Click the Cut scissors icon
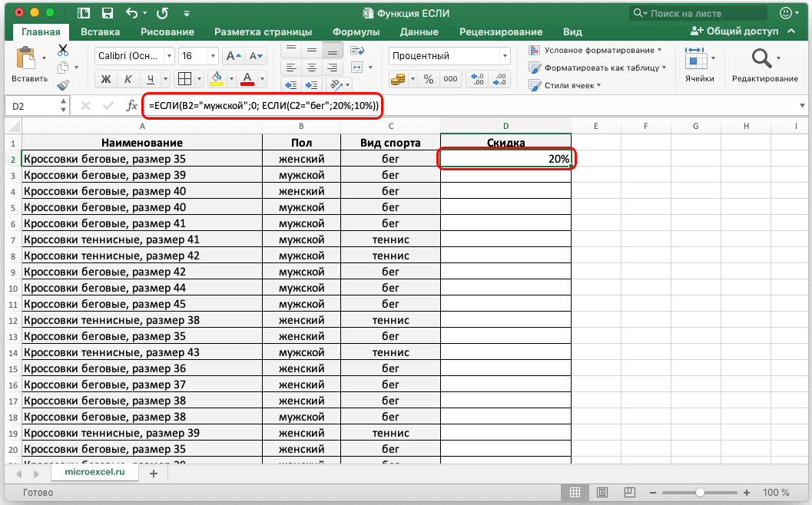Screen dimensions: 812x505 [63, 50]
